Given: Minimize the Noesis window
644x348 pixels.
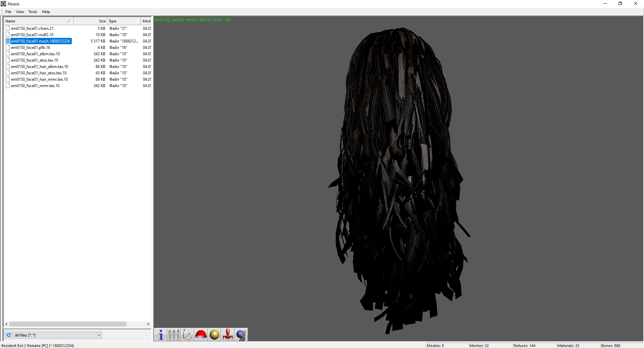Looking at the screenshot, I should [605, 4].
